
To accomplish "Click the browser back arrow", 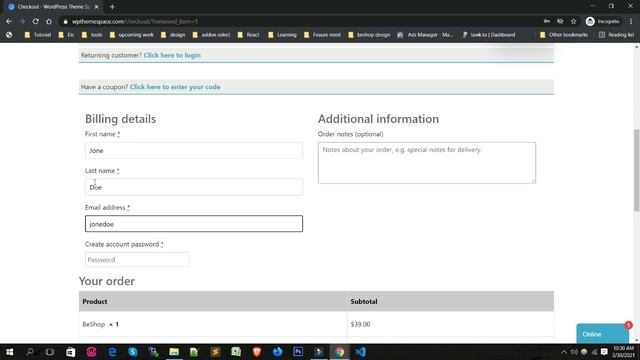I will [x=9, y=21].
